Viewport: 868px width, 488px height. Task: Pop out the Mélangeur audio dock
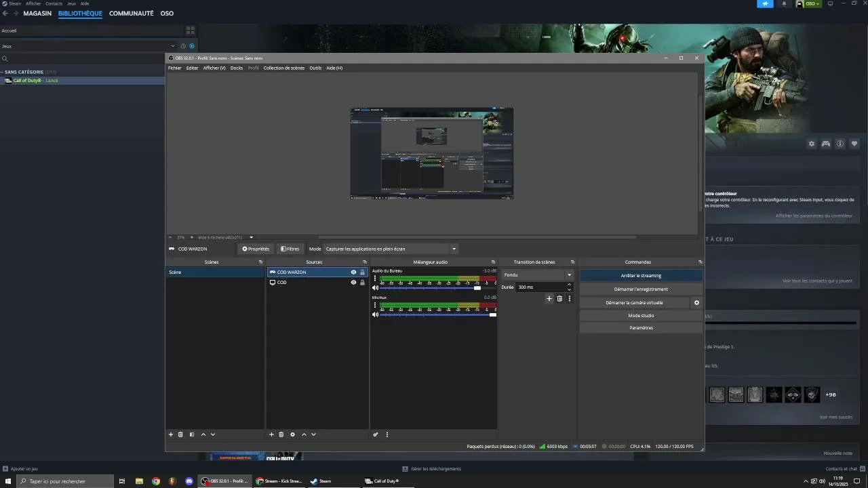click(493, 262)
